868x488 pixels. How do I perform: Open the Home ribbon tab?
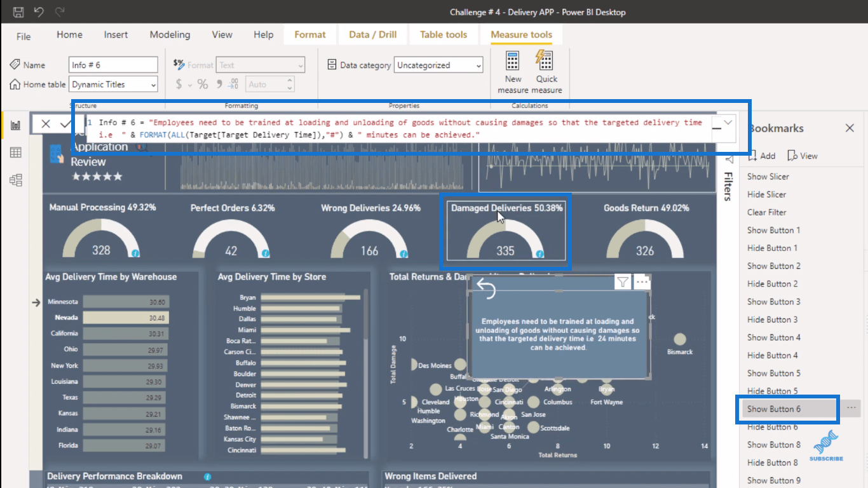69,35
